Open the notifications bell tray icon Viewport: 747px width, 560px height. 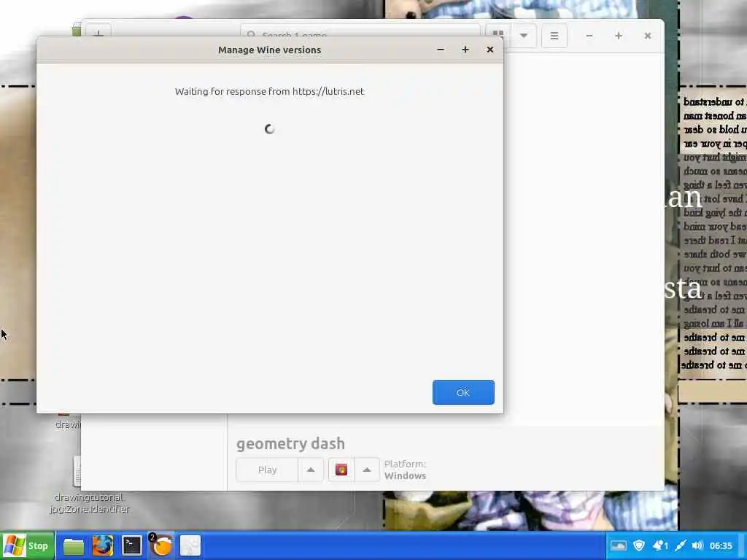coord(660,545)
